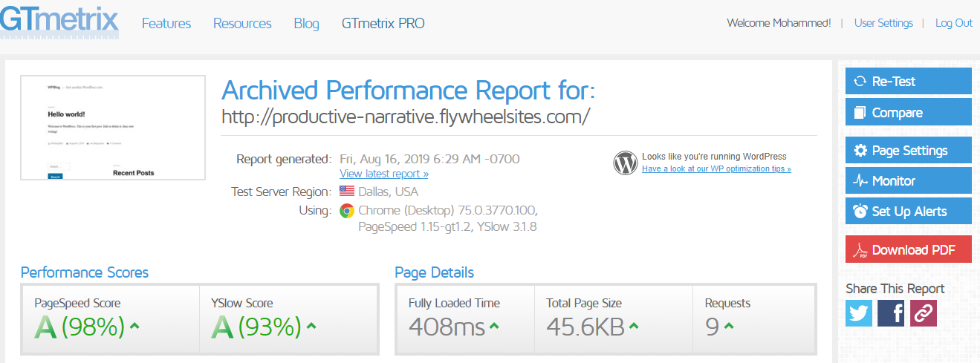The height and width of the screenshot is (363, 980).
Task: Click the green arrow beside Requests 9
Action: pos(729,325)
